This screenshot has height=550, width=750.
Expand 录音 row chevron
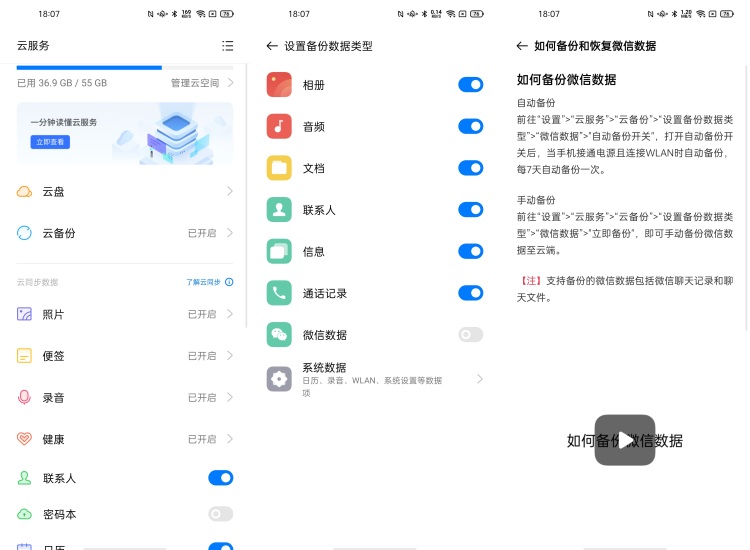pyautogui.click(x=230, y=397)
